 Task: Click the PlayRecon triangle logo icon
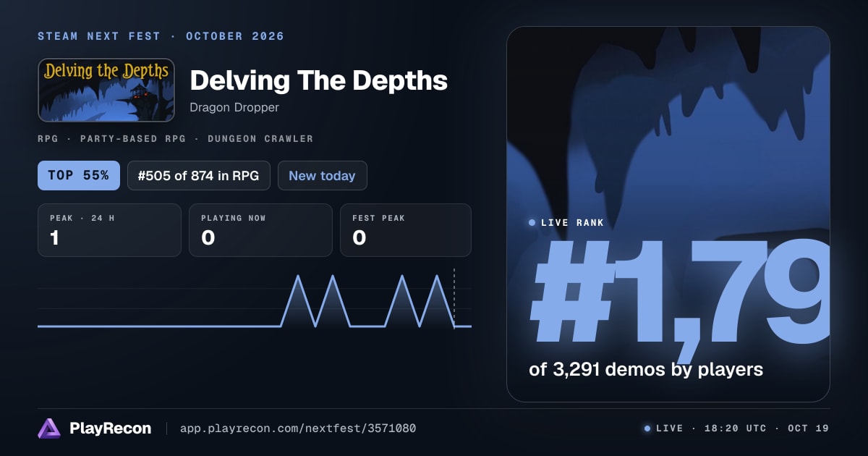tap(49, 428)
